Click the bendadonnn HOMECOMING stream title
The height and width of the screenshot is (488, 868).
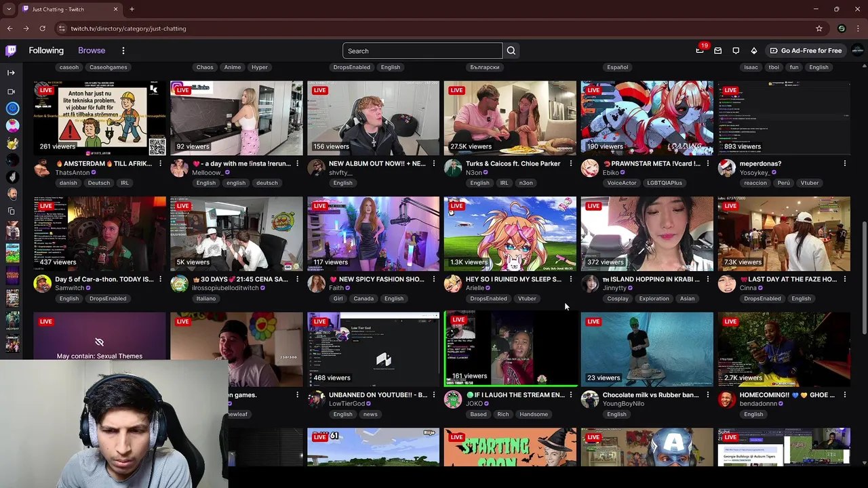787,395
